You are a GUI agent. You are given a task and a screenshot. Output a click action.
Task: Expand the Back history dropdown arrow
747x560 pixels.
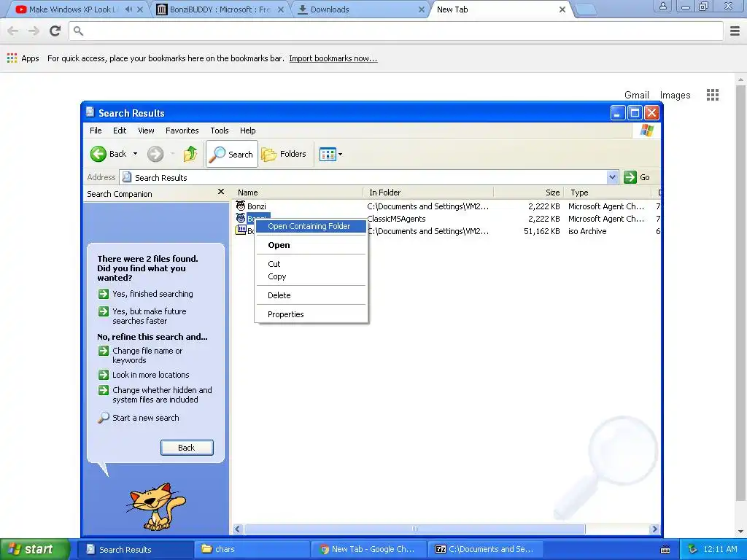135,154
